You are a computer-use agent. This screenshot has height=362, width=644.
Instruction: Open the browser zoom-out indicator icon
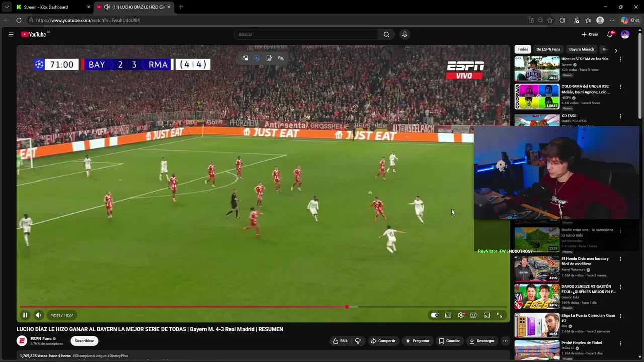(x=540, y=20)
